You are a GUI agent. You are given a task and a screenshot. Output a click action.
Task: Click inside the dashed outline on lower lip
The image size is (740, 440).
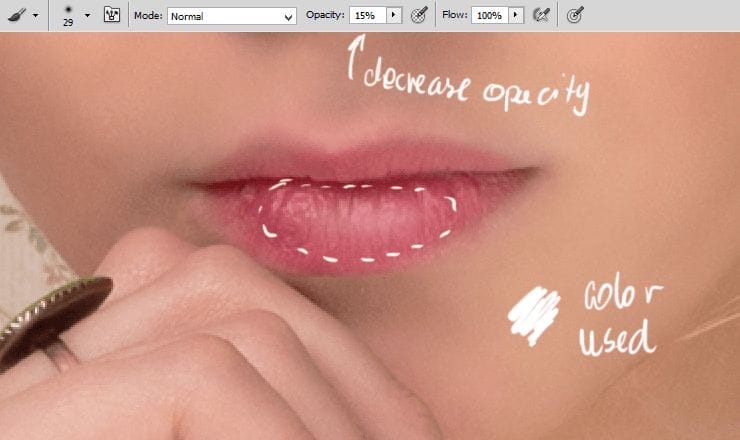pyautogui.click(x=355, y=222)
